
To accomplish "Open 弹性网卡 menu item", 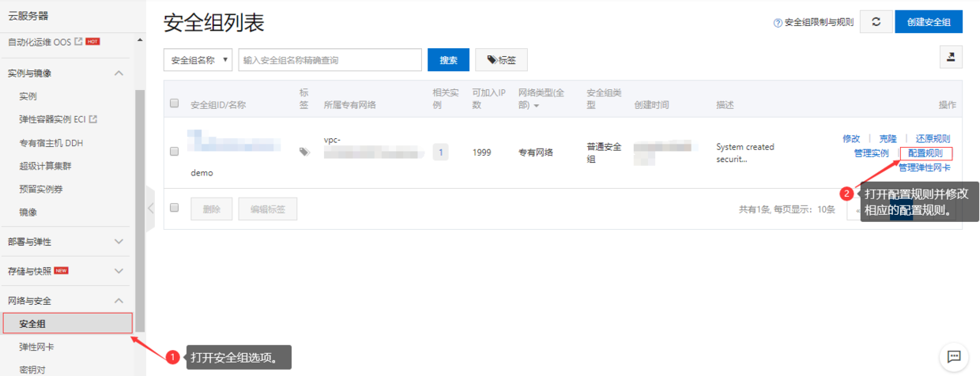I will coord(38,347).
